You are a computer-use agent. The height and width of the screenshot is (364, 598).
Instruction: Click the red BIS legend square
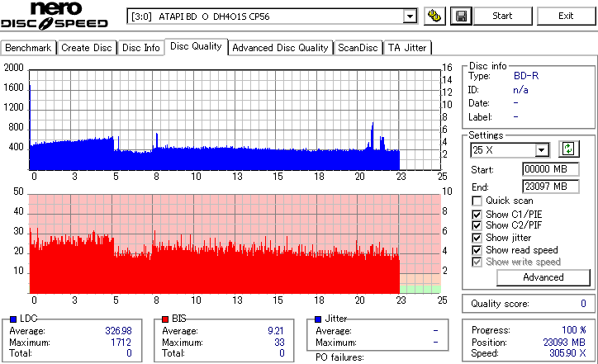[165, 319]
